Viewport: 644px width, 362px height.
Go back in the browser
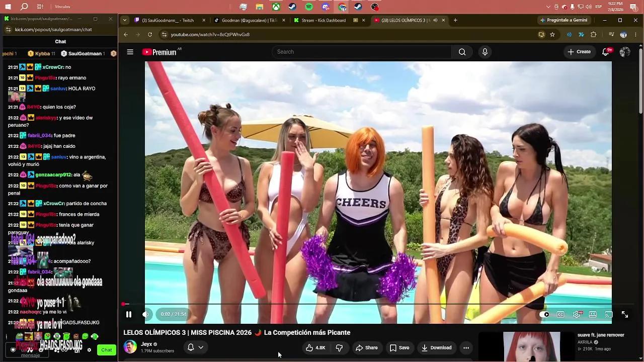pos(126,35)
